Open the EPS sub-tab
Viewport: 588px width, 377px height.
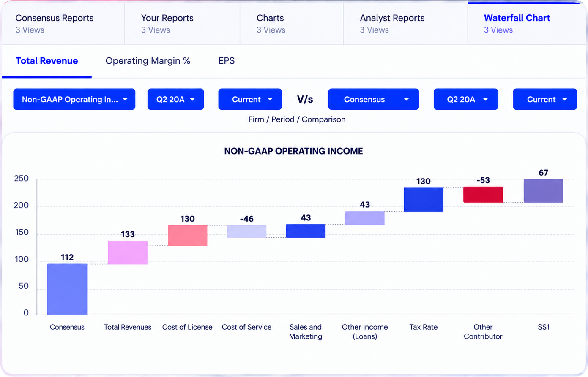tap(227, 61)
